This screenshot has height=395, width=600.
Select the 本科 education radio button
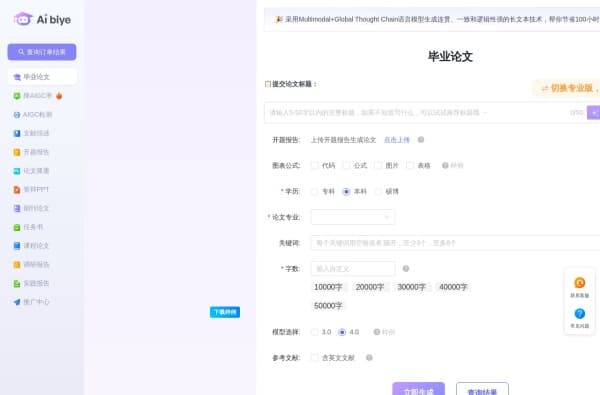coord(346,191)
